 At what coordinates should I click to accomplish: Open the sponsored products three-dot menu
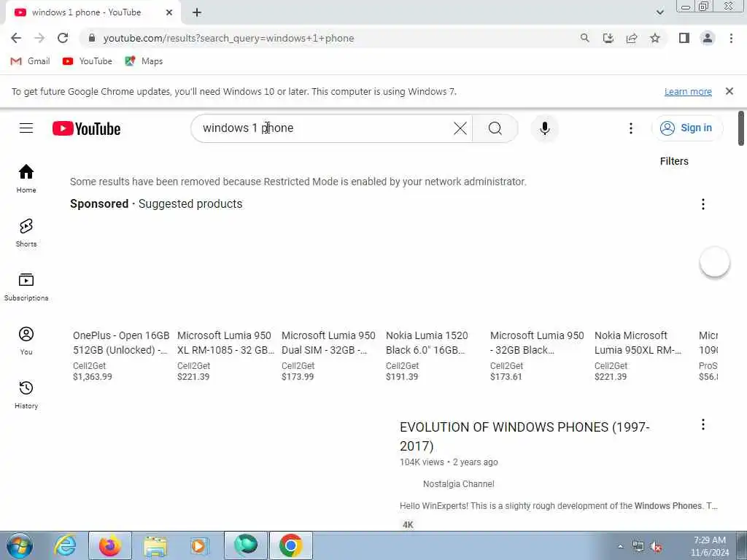click(x=703, y=204)
